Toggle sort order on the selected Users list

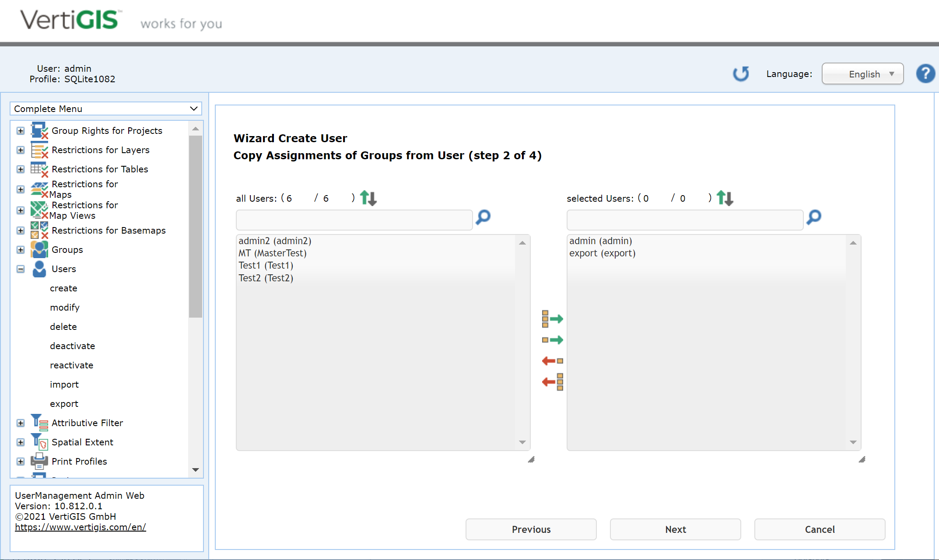pyautogui.click(x=725, y=198)
